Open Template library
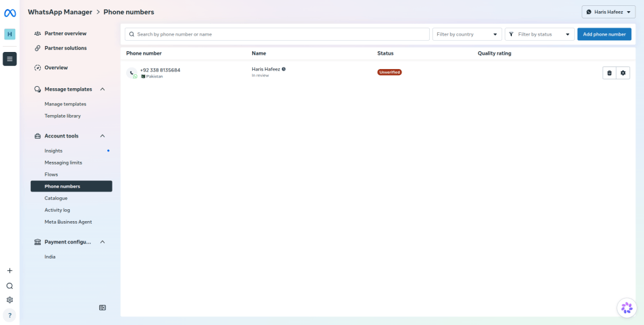Image resolution: width=644 pixels, height=325 pixels. pyautogui.click(x=62, y=116)
